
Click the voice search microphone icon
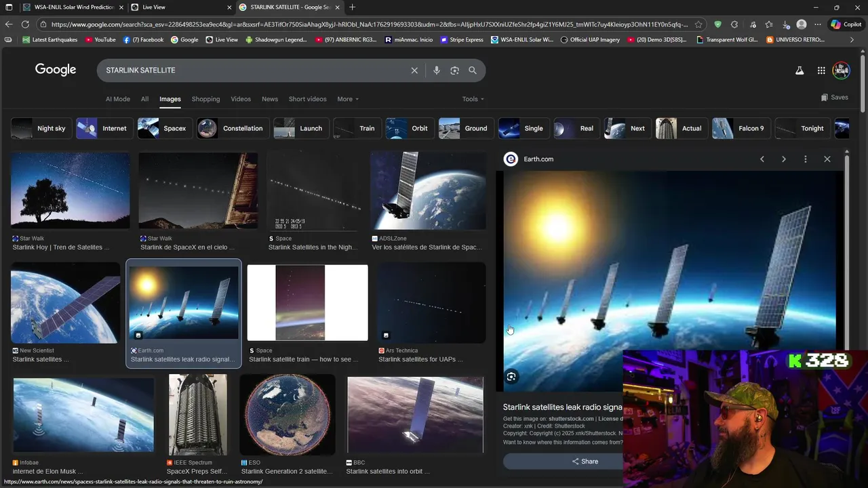(x=436, y=70)
